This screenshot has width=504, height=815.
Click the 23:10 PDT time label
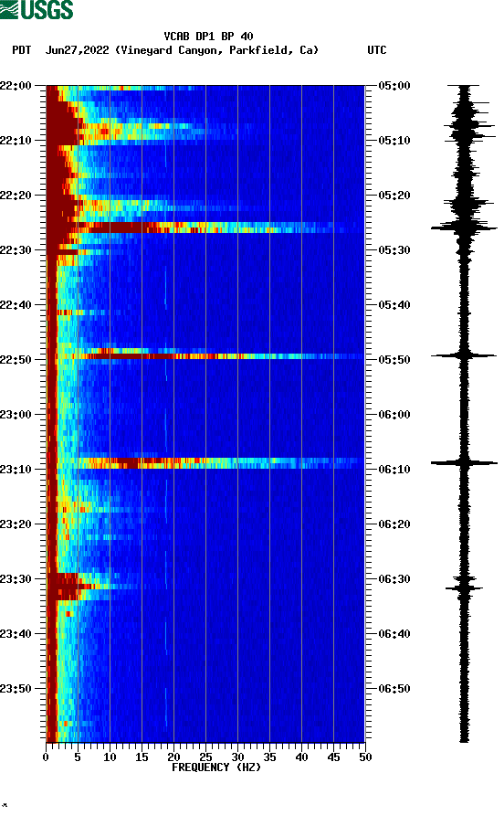pos(16,470)
